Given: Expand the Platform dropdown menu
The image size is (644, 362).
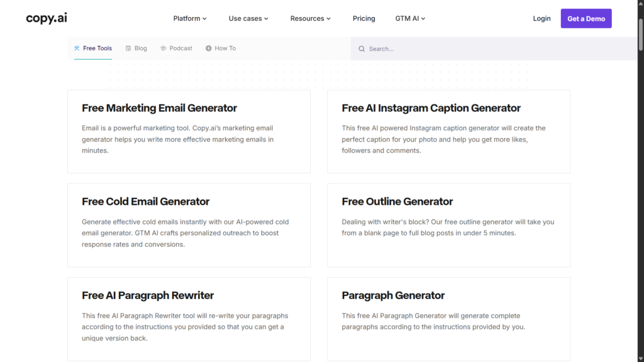Looking at the screenshot, I should point(190,18).
